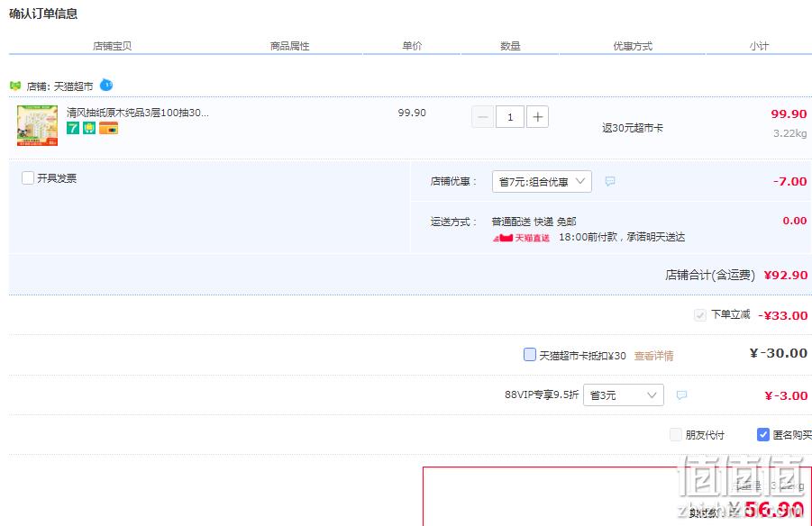Image resolution: width=812 pixels, height=526 pixels.
Task: Click the green shield guarantee badge
Action: tap(89, 128)
